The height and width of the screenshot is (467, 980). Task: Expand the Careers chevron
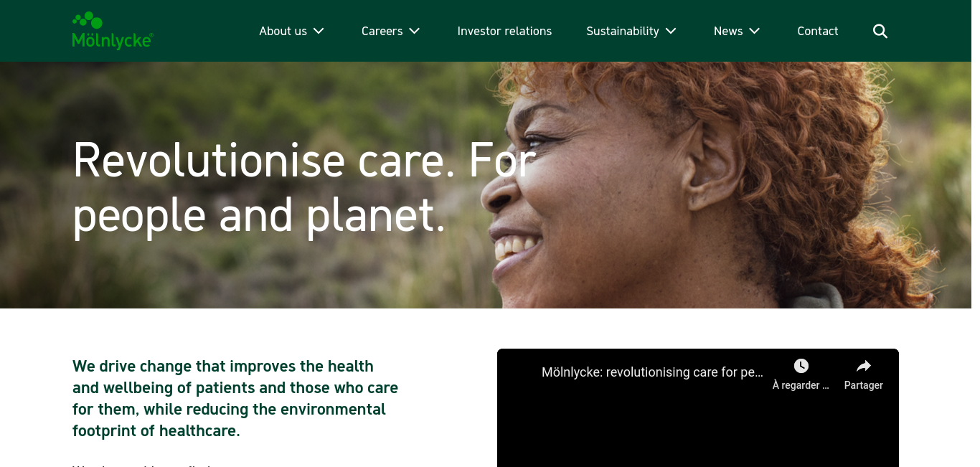[x=415, y=31]
